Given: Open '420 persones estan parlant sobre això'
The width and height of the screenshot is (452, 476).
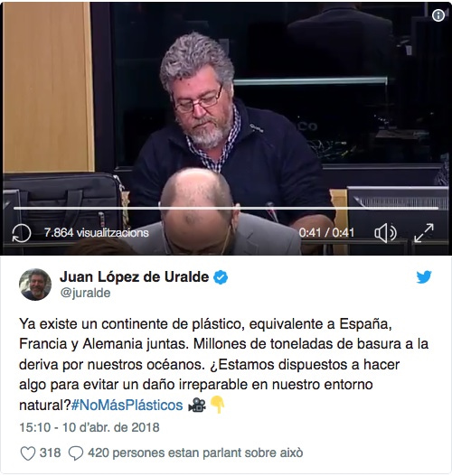Looking at the screenshot, I should click(x=195, y=453).
